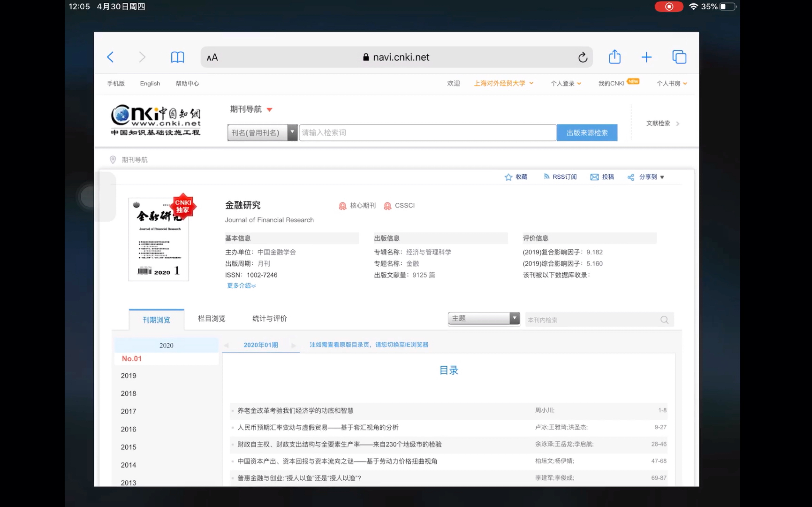The width and height of the screenshot is (812, 507).
Task: Click the 2020年01期 issue tab
Action: tap(261, 345)
